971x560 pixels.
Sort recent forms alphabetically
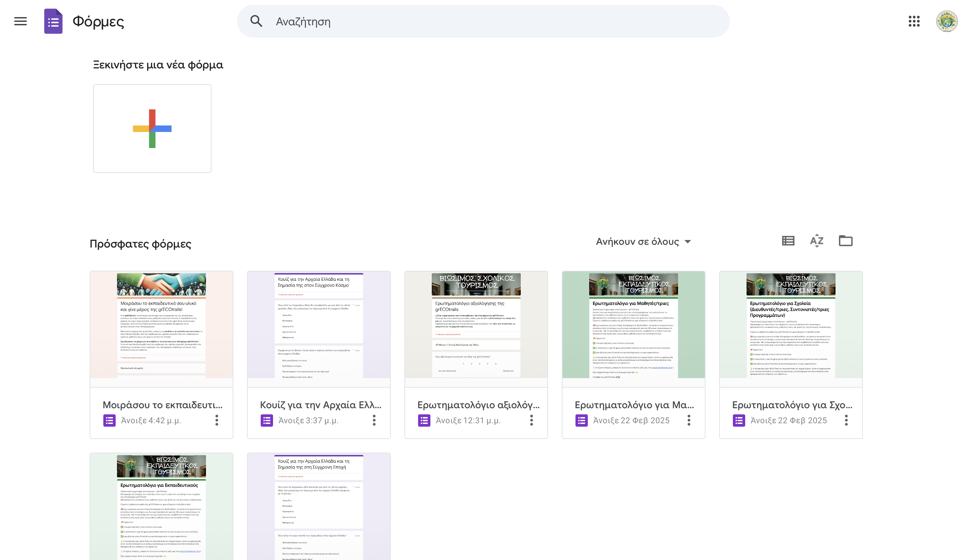pyautogui.click(x=816, y=241)
